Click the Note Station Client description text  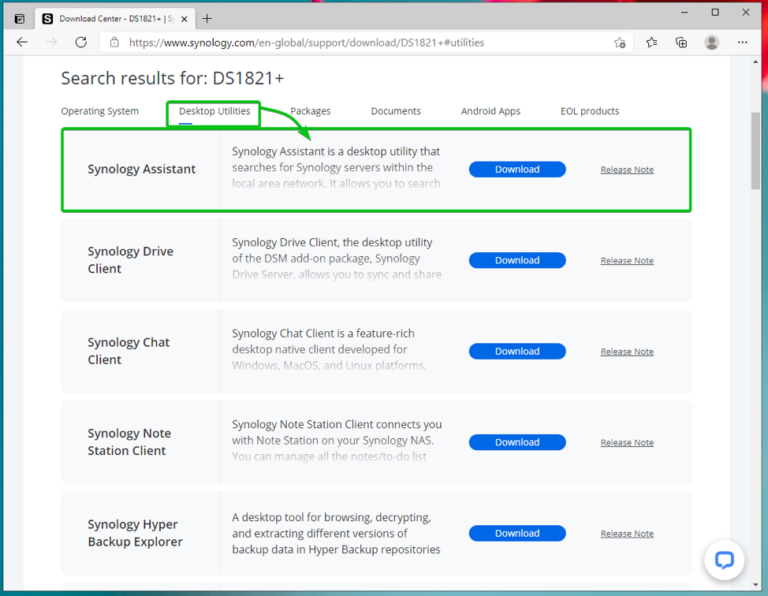coord(336,440)
